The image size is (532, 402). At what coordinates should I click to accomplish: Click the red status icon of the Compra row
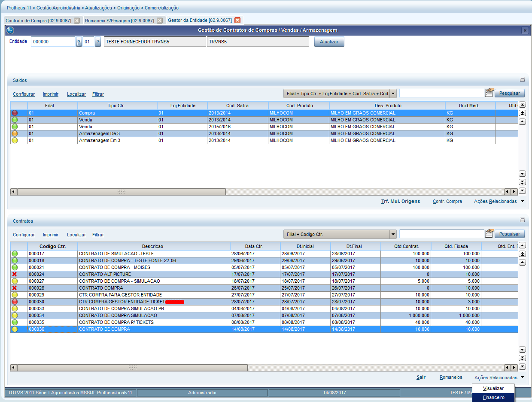15,113
